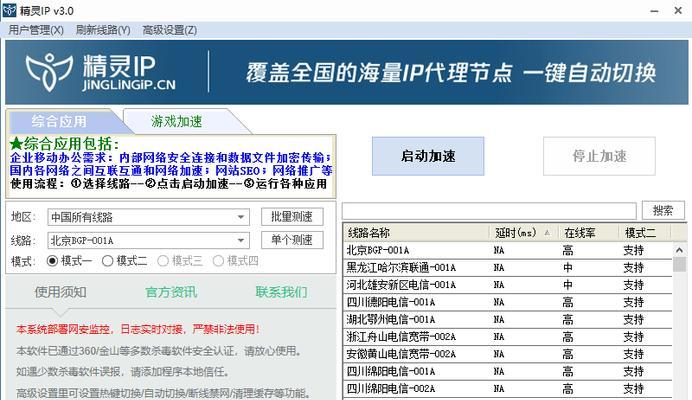Select the 湖北鄂州电信-001A row
Viewport: 692px width, 400px height.
(508, 319)
